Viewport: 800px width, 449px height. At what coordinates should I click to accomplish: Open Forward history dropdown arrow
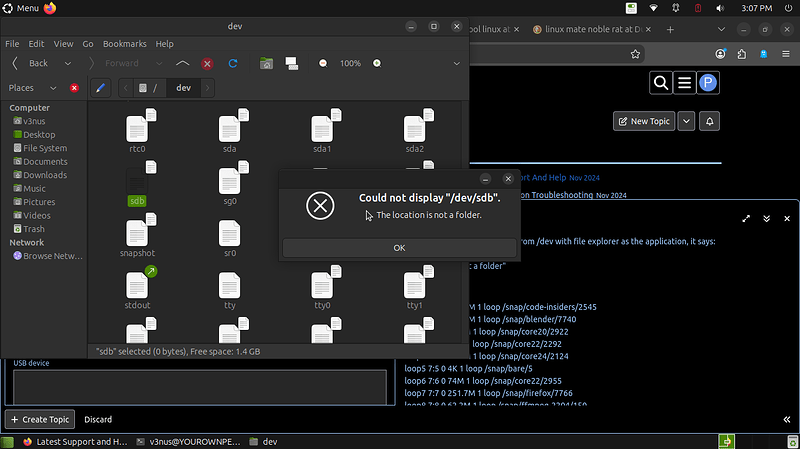click(159, 63)
